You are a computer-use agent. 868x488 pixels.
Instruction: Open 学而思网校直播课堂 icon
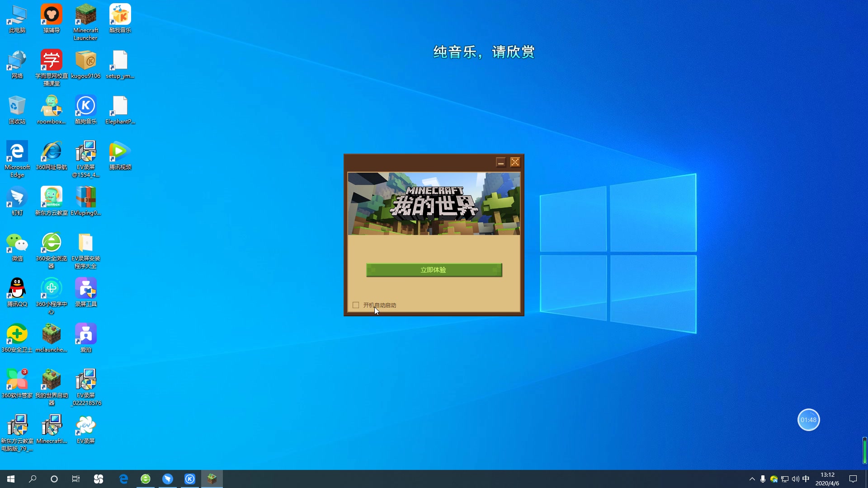tap(52, 68)
